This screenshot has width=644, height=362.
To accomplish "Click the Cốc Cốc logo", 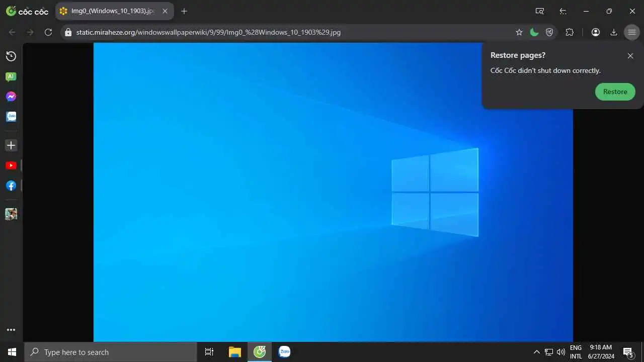I will [x=27, y=11].
